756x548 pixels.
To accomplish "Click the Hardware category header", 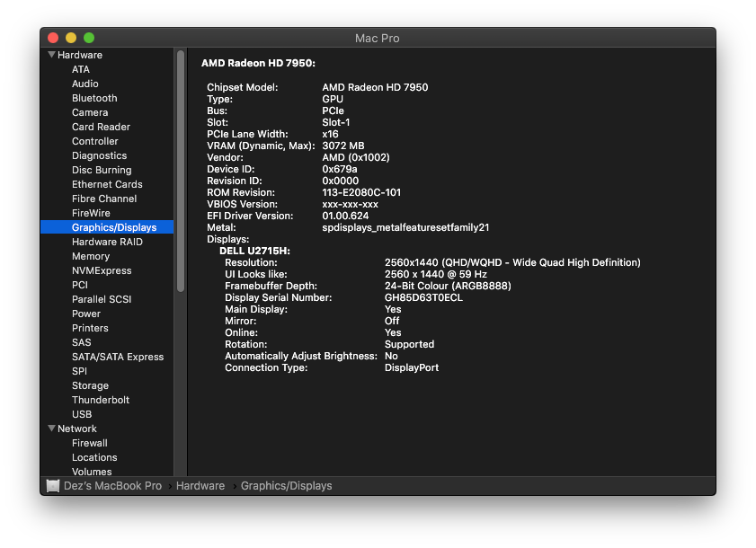I will coord(80,55).
